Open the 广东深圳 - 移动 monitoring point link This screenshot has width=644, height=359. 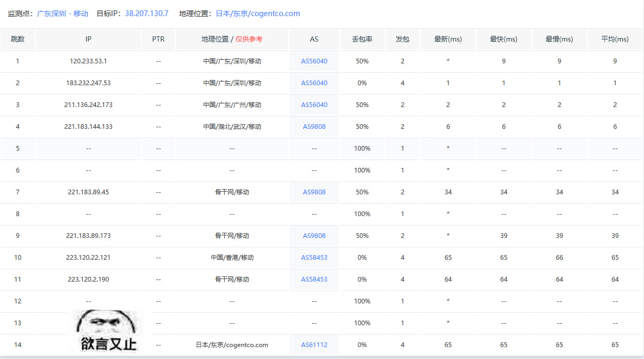click(62, 14)
